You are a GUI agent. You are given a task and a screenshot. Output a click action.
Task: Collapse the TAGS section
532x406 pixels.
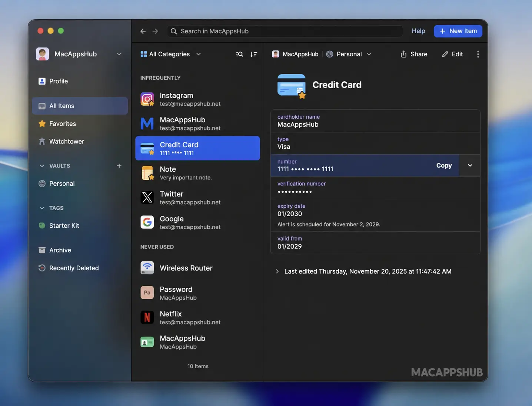point(42,208)
